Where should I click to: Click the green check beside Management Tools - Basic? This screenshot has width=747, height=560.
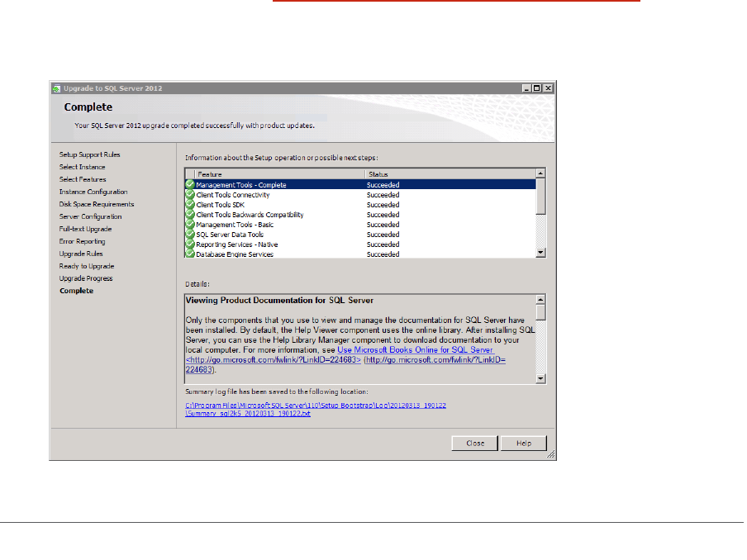[190, 225]
